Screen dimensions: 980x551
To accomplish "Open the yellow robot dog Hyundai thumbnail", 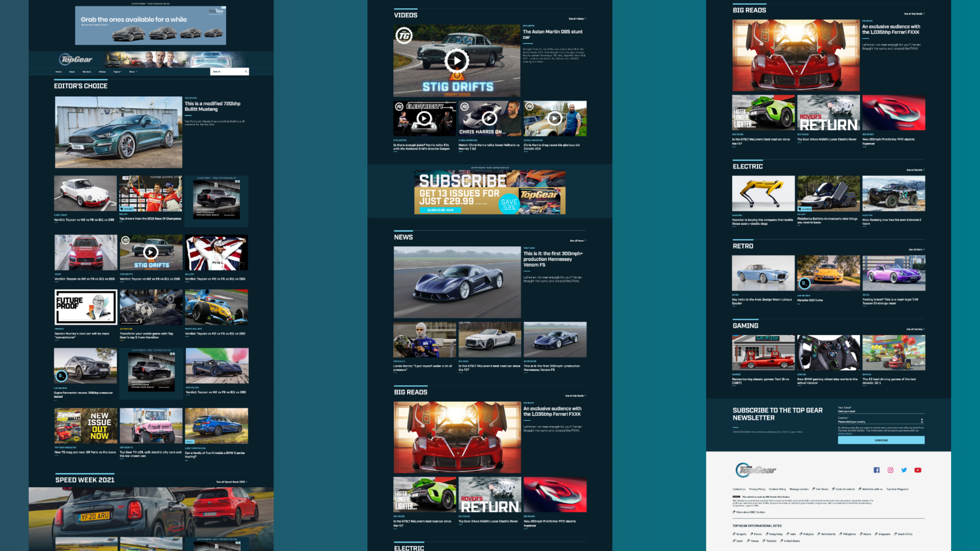I will click(763, 193).
